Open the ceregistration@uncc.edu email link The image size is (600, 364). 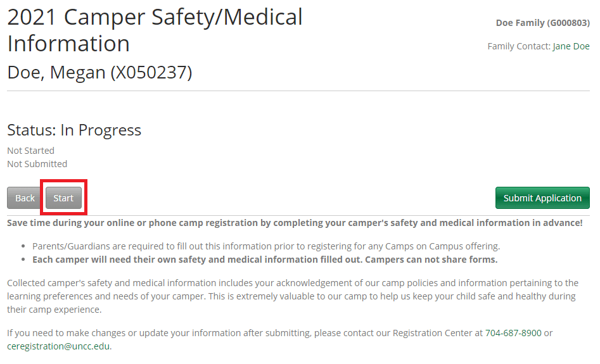[58, 346]
